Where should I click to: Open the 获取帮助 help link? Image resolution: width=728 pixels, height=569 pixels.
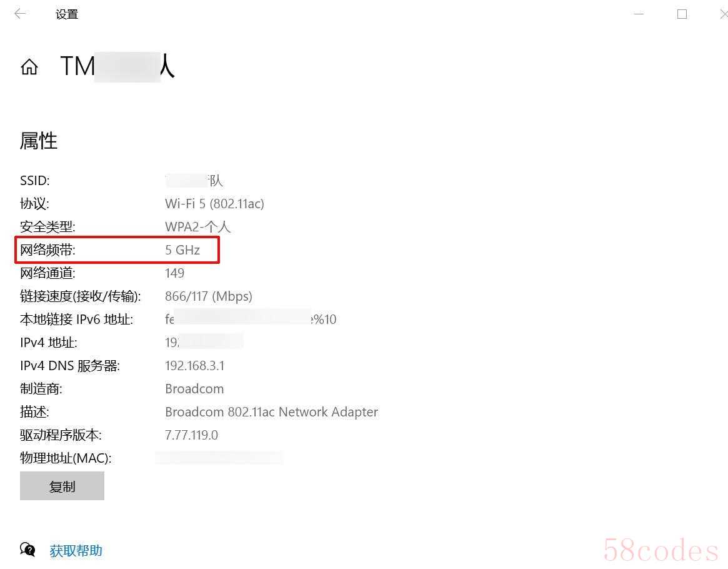click(76, 551)
